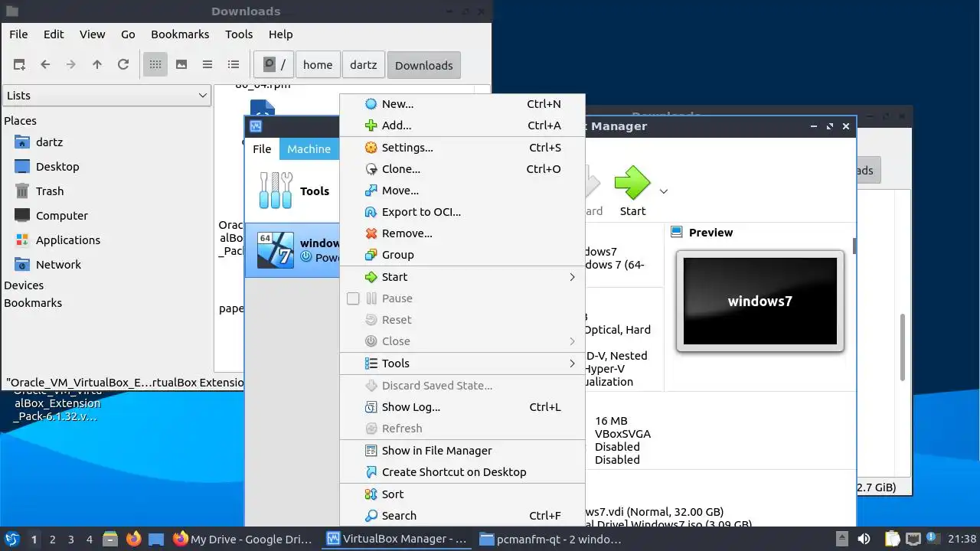Click the Create Shortcut on Desktop icon
The height and width of the screenshot is (551, 980).
pos(371,472)
